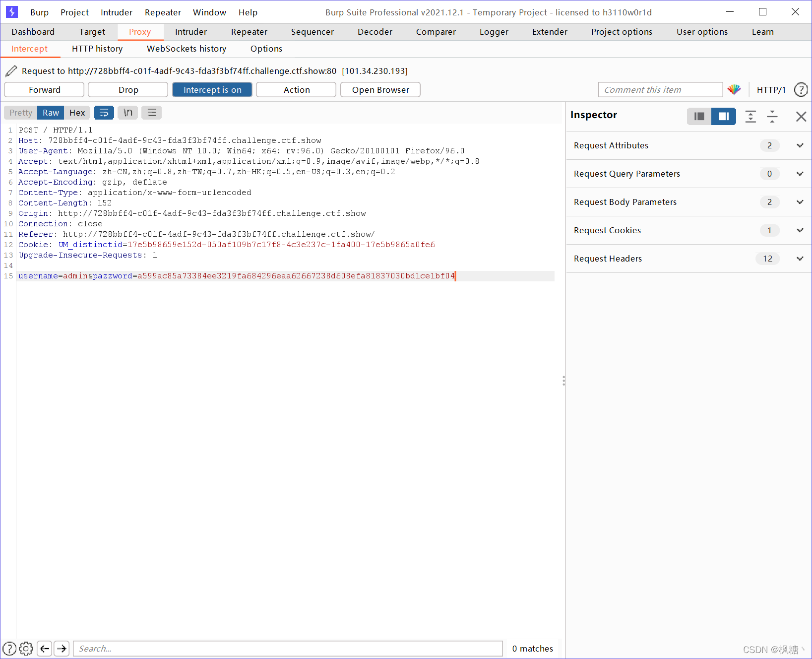Expand Request Query Parameters section
812x659 pixels.
click(x=688, y=174)
